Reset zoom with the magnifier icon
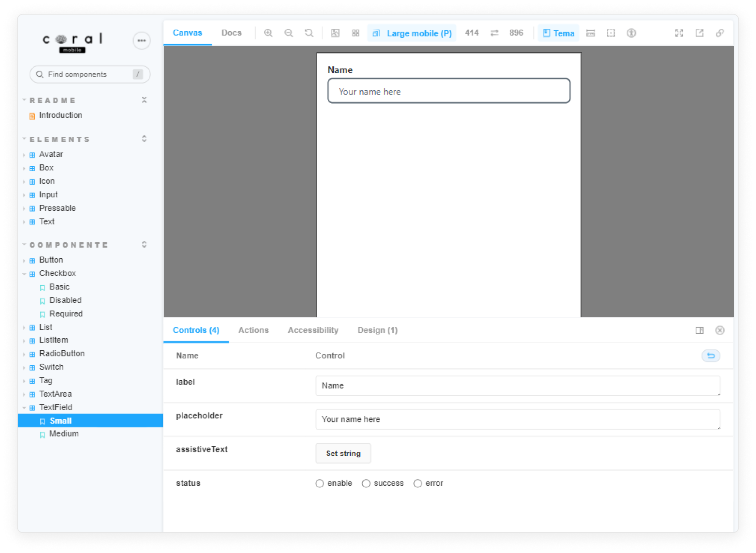756x553 pixels. point(309,33)
